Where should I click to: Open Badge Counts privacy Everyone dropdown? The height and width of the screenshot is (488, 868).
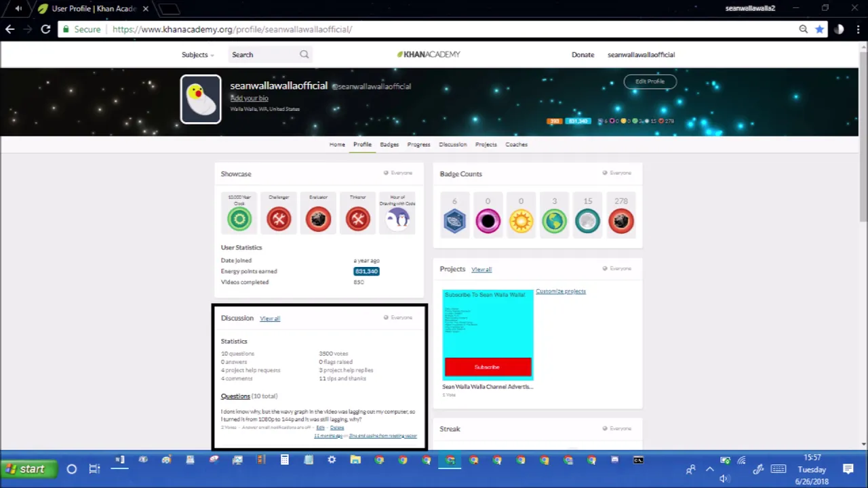click(617, 173)
